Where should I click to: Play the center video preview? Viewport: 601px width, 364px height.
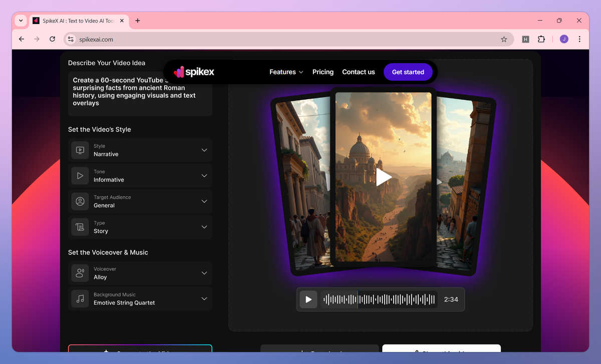click(x=384, y=177)
